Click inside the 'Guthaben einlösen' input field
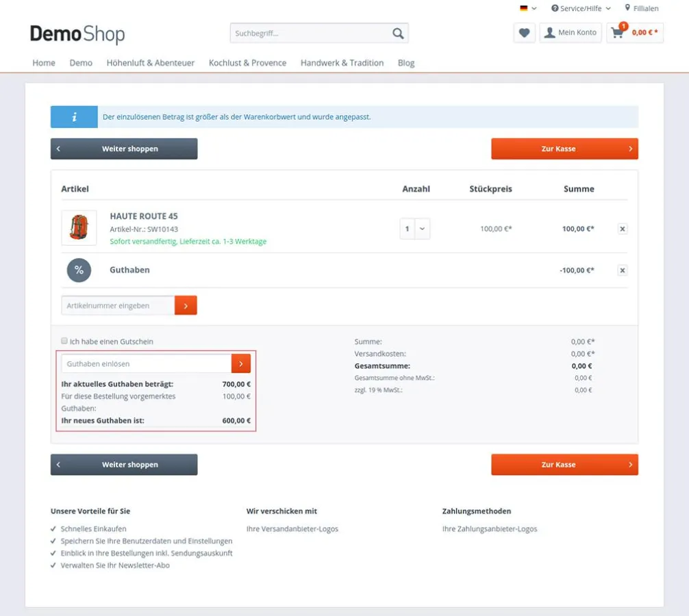Image resolution: width=689 pixels, height=616 pixels. click(144, 363)
